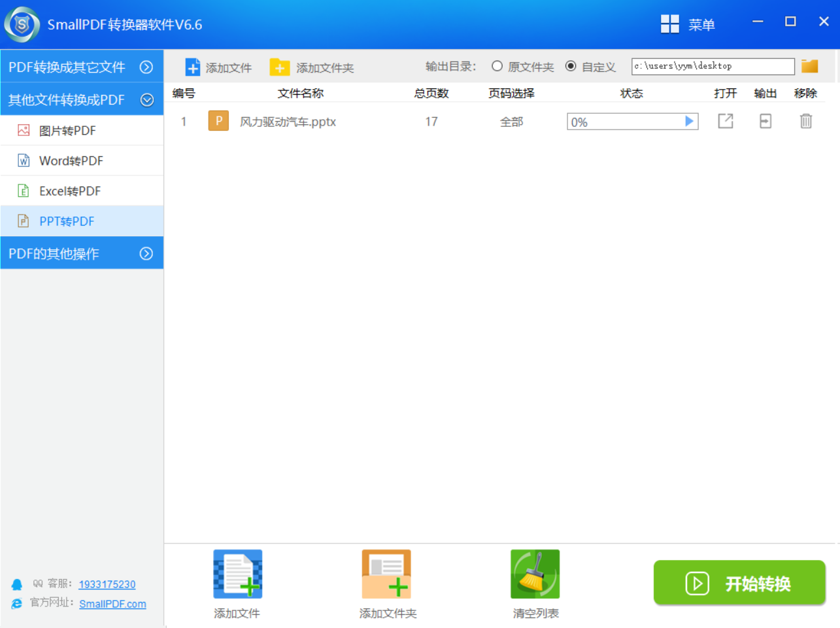
Task: Click the 状态 column header
Action: (631, 93)
